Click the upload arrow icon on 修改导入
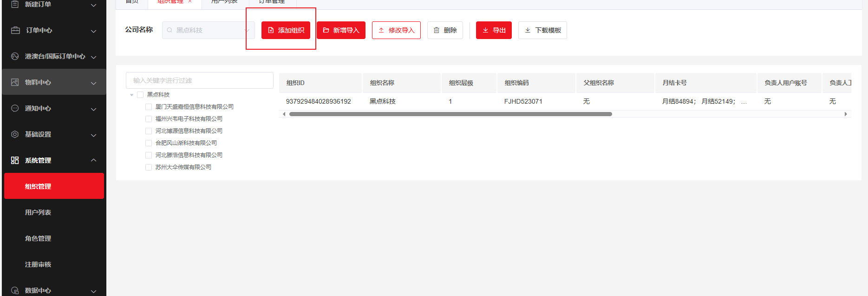Image resolution: width=868 pixels, height=296 pixels. coord(381,30)
